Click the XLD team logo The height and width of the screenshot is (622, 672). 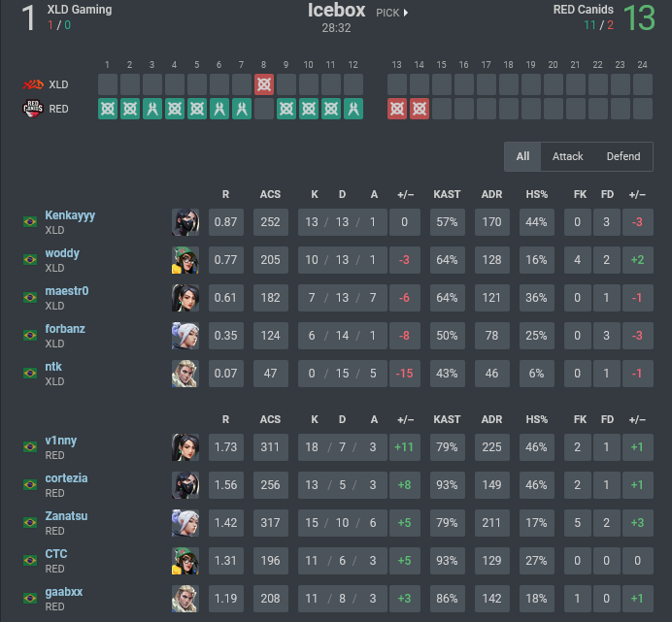[33, 84]
